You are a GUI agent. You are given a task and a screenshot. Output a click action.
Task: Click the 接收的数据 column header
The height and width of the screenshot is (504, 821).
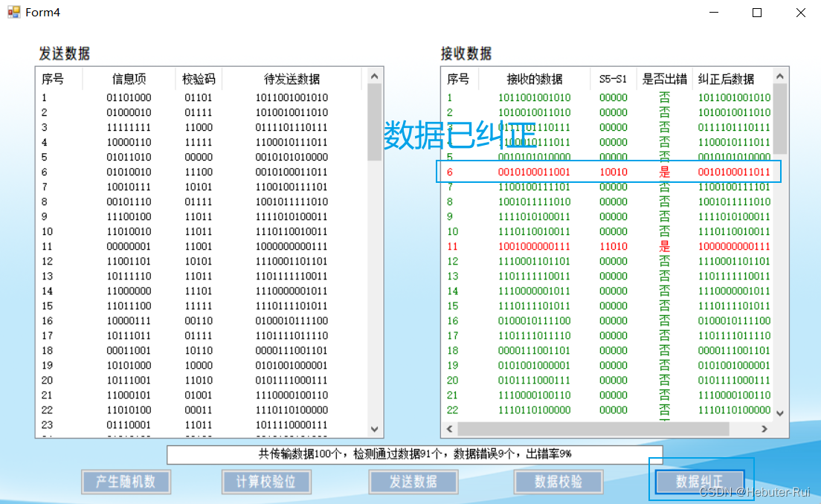[535, 79]
